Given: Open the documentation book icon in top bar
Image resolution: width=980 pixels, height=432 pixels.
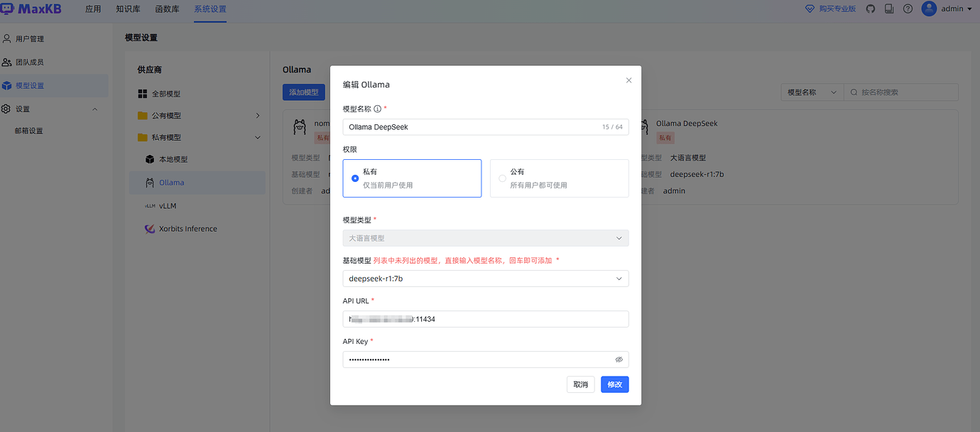Looking at the screenshot, I should tap(889, 9).
